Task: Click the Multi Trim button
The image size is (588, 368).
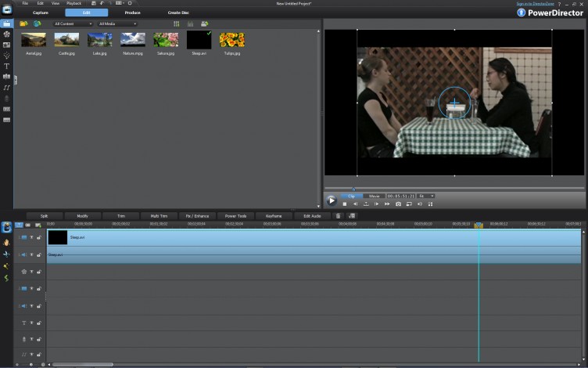Action: click(x=159, y=216)
